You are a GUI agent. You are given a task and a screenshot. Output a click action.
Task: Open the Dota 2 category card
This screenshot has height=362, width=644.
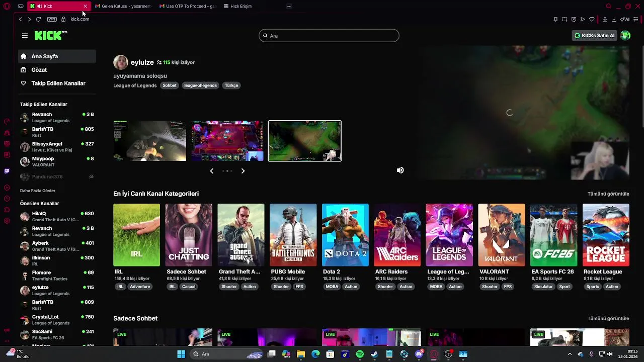pos(345,235)
